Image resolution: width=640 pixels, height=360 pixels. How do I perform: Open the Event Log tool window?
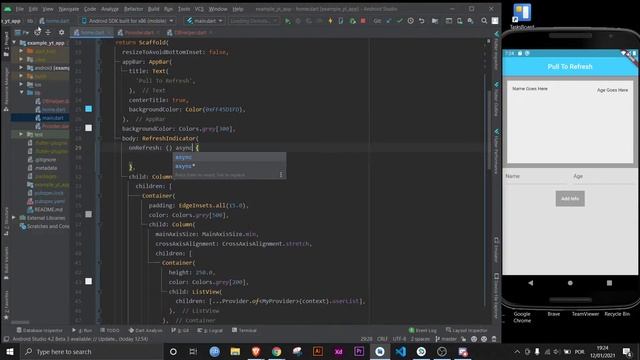(422, 330)
